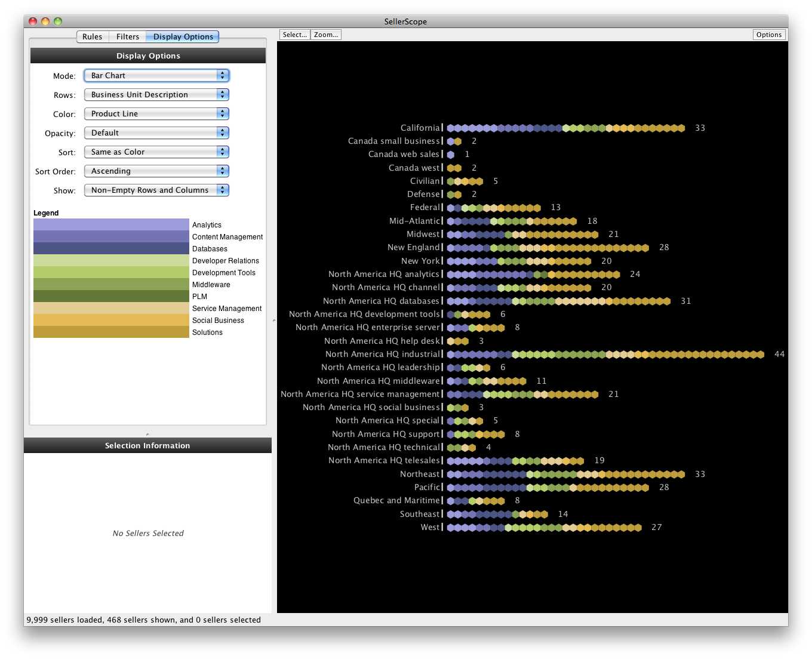Click the Canada web sales row label
This screenshot has width=812, height=659.
point(404,154)
